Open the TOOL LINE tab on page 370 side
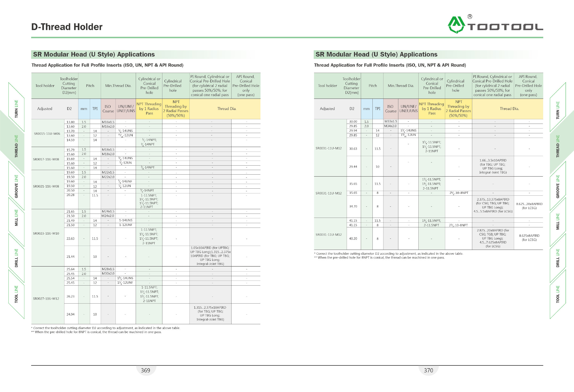Image resolution: width=574 pixels, height=392 pixels. (x=558, y=294)
